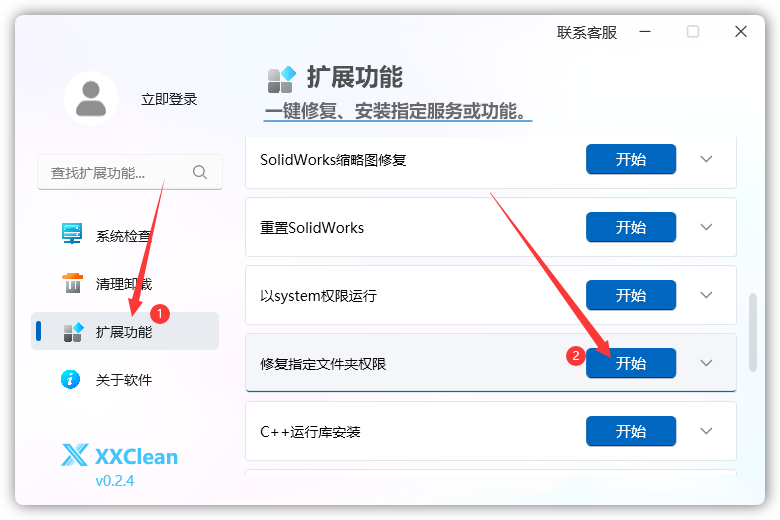Expand the C++运行库安装 row chevron
This screenshot has width=780, height=520.
point(707,432)
